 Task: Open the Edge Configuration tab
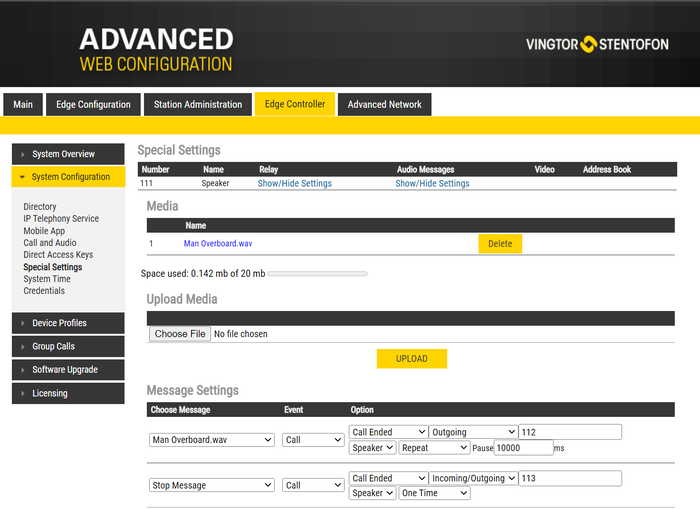click(93, 105)
